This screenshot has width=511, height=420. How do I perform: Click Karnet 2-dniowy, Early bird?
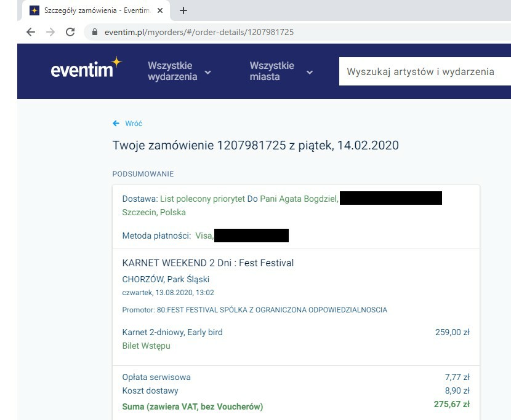tap(172, 332)
